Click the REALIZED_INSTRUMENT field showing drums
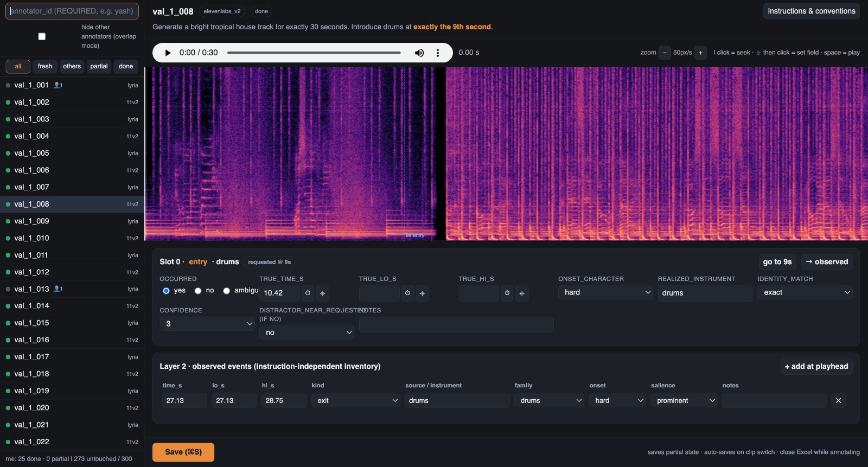868x467 pixels. (705, 293)
